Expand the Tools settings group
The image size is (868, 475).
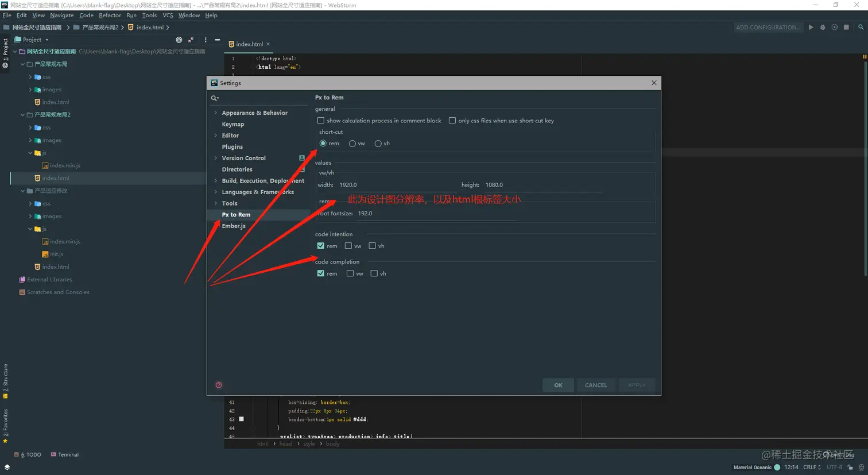216,203
